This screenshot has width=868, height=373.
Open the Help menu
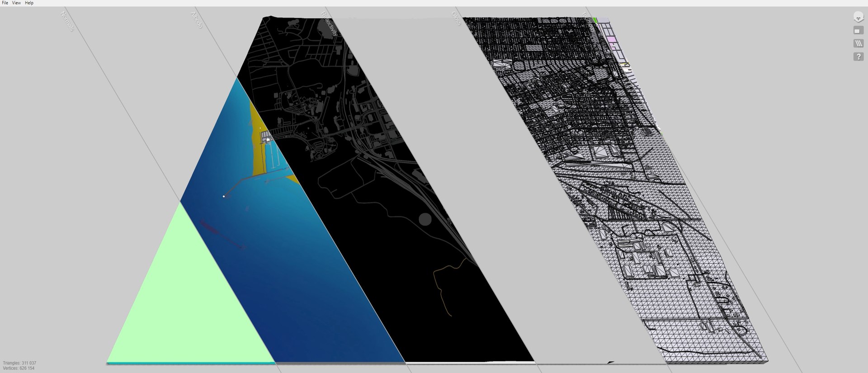[x=29, y=3]
